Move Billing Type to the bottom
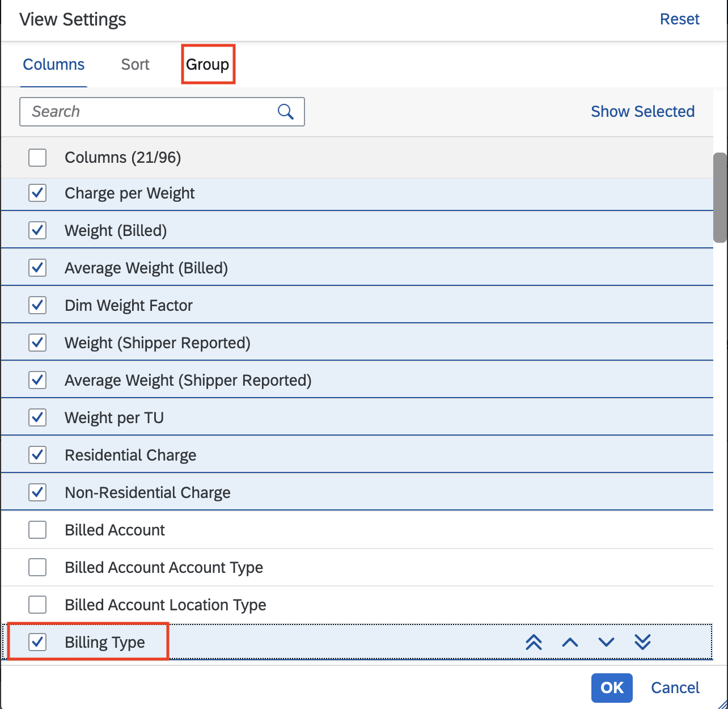This screenshot has height=709, width=728. coord(642,642)
